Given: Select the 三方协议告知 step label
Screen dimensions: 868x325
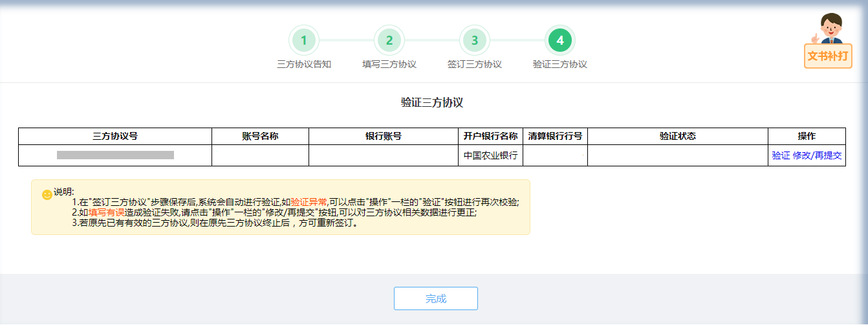Looking at the screenshot, I should [304, 64].
